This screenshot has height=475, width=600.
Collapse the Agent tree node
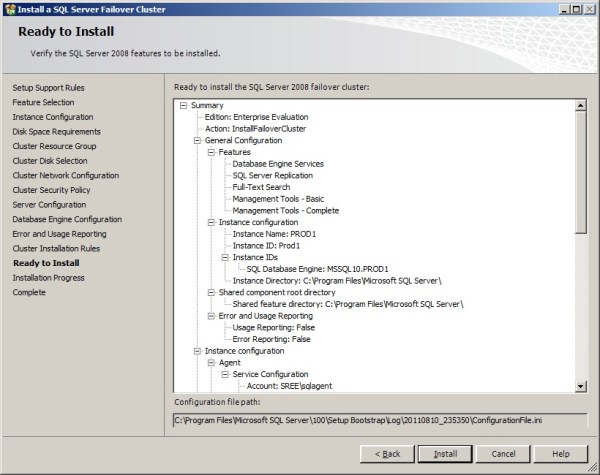click(x=211, y=363)
